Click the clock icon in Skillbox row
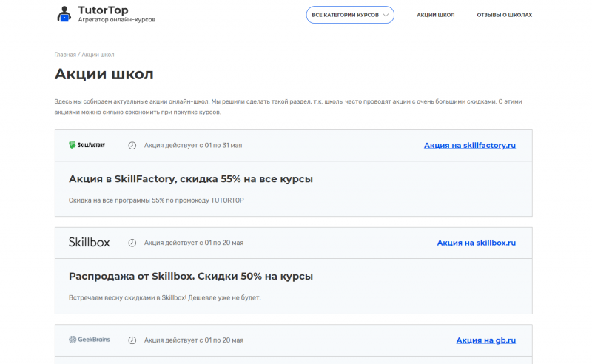The height and width of the screenshot is (364, 592). [x=132, y=243]
